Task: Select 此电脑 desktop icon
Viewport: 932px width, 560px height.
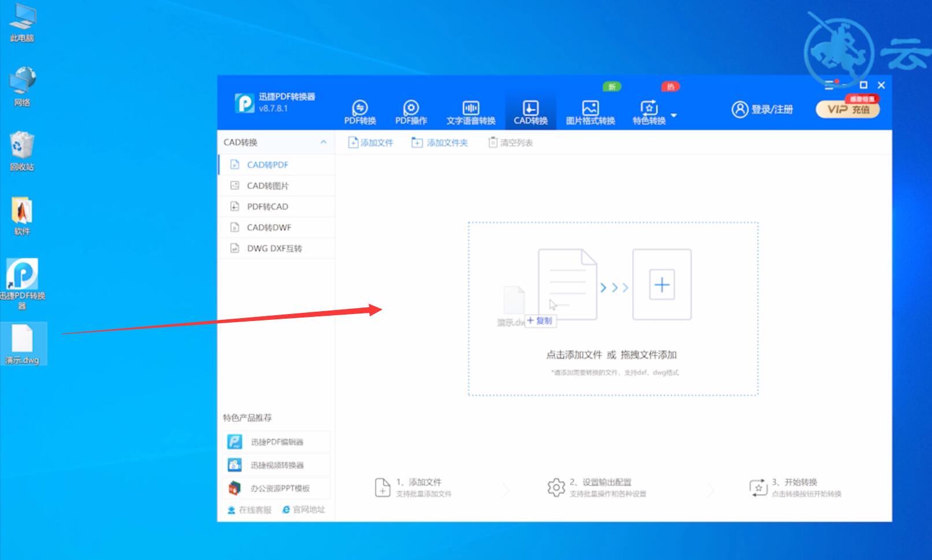Action: click(x=22, y=24)
